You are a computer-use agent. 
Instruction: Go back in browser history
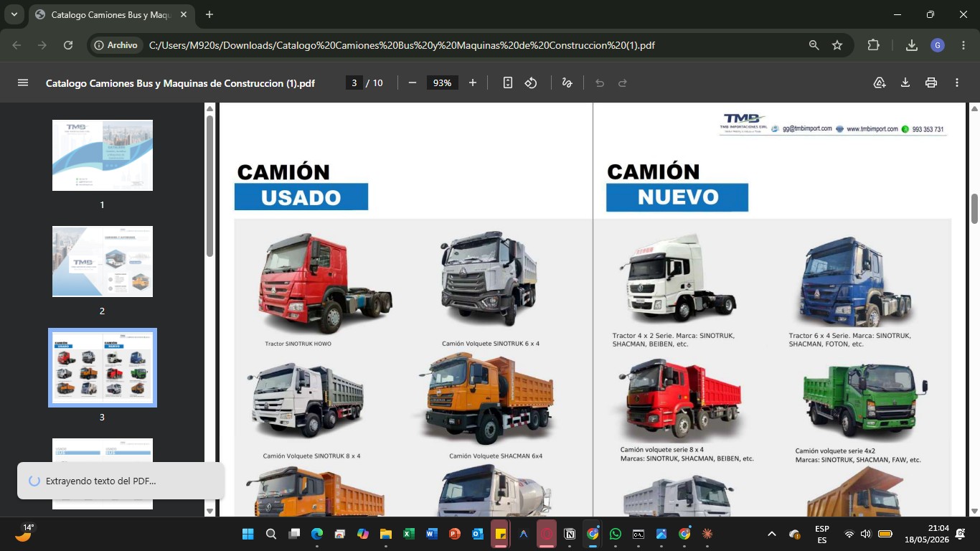(x=17, y=45)
